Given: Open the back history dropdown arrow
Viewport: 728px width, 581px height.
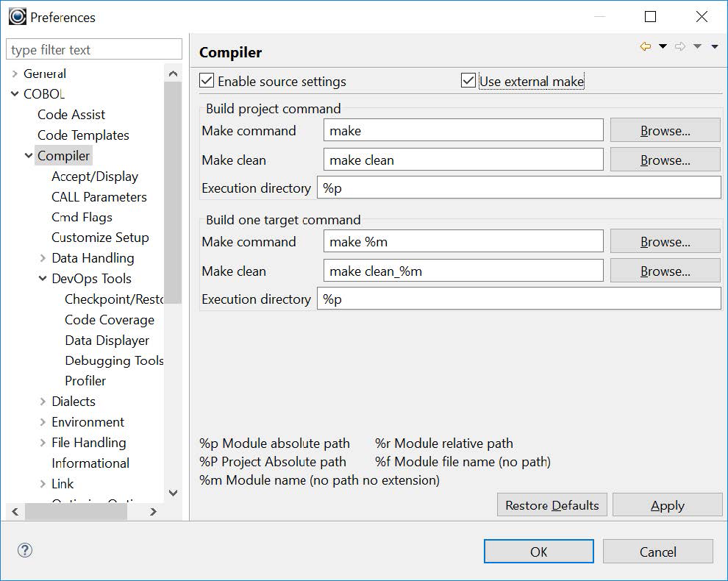Looking at the screenshot, I should pos(663,47).
